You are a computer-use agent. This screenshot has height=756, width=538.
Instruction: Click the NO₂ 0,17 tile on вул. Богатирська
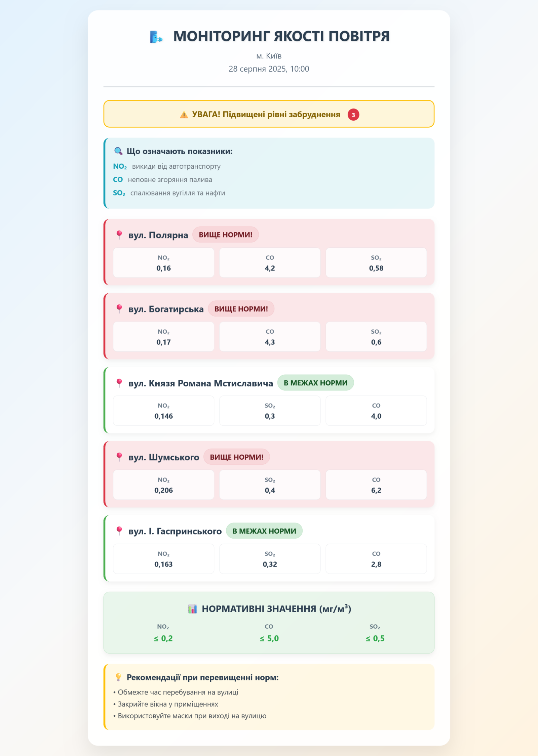163,337
